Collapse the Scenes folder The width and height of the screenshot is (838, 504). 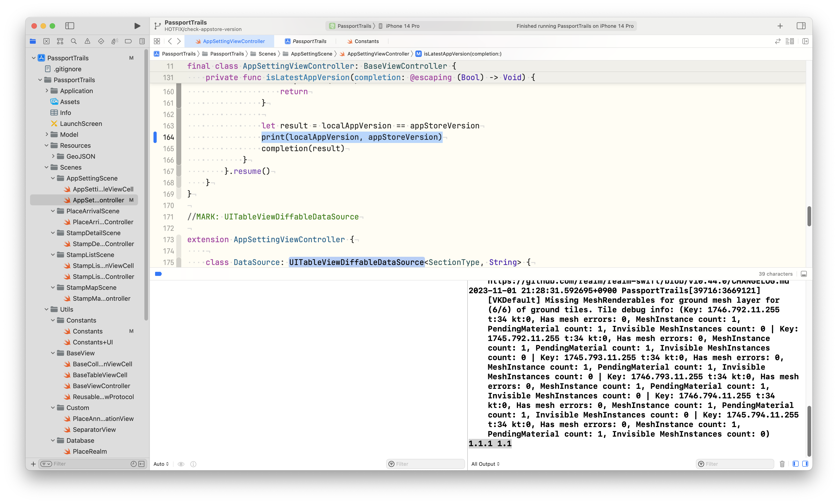click(x=46, y=167)
